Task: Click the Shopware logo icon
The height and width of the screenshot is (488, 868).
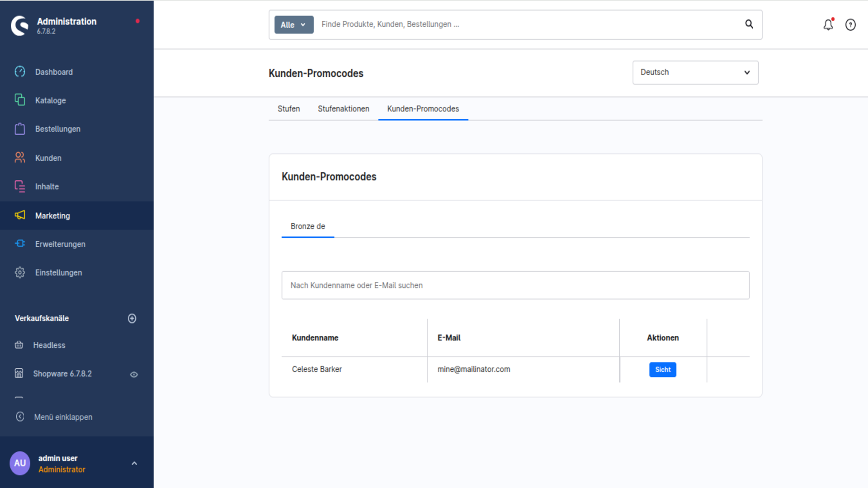Action: click(19, 26)
